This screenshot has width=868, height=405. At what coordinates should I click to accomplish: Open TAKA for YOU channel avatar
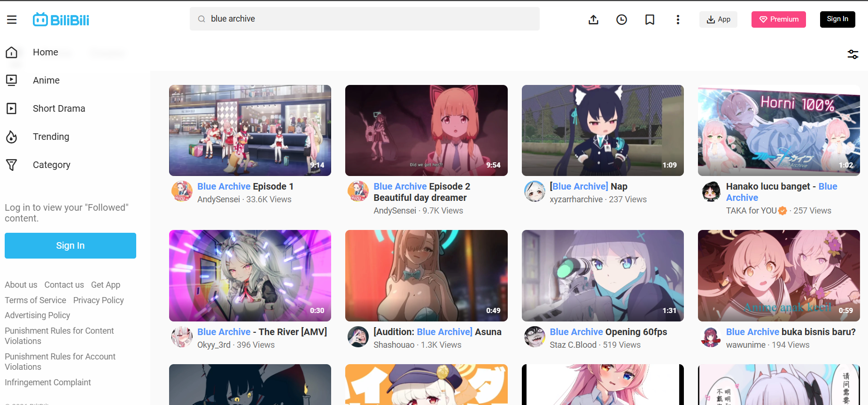[711, 191]
